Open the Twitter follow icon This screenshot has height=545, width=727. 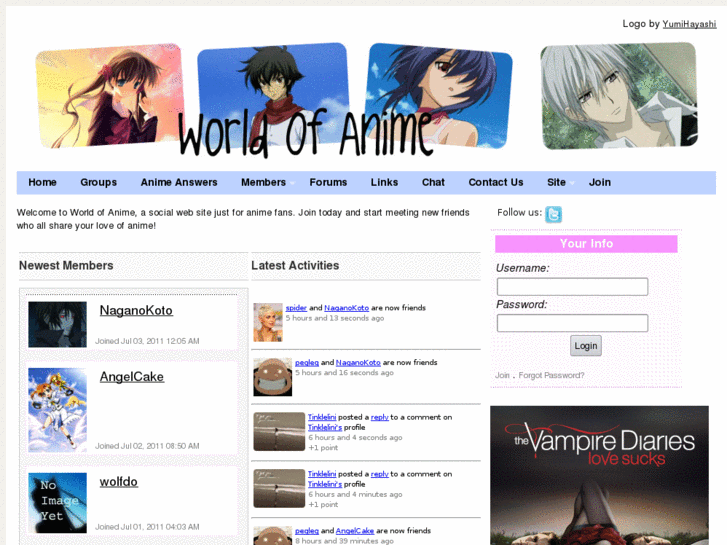(553, 214)
